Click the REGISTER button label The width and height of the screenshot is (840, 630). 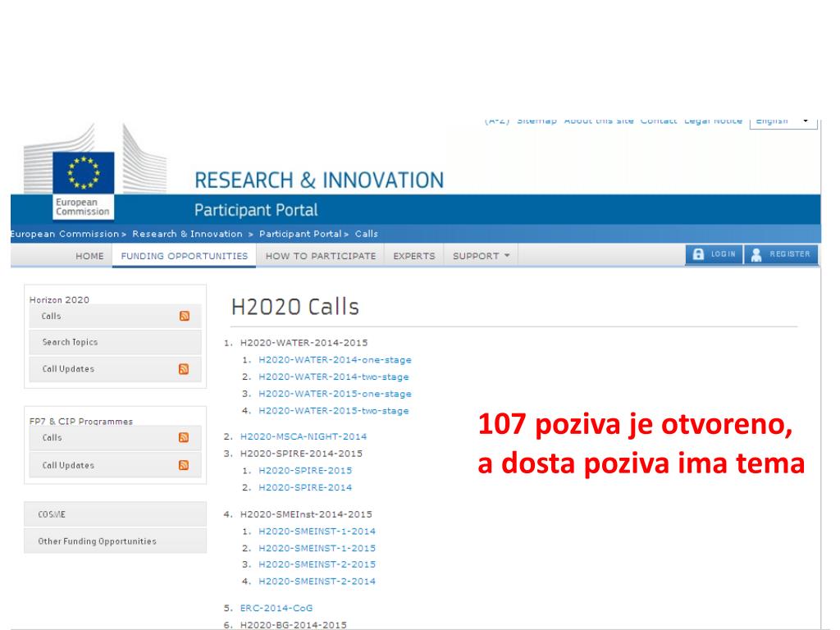point(790,254)
